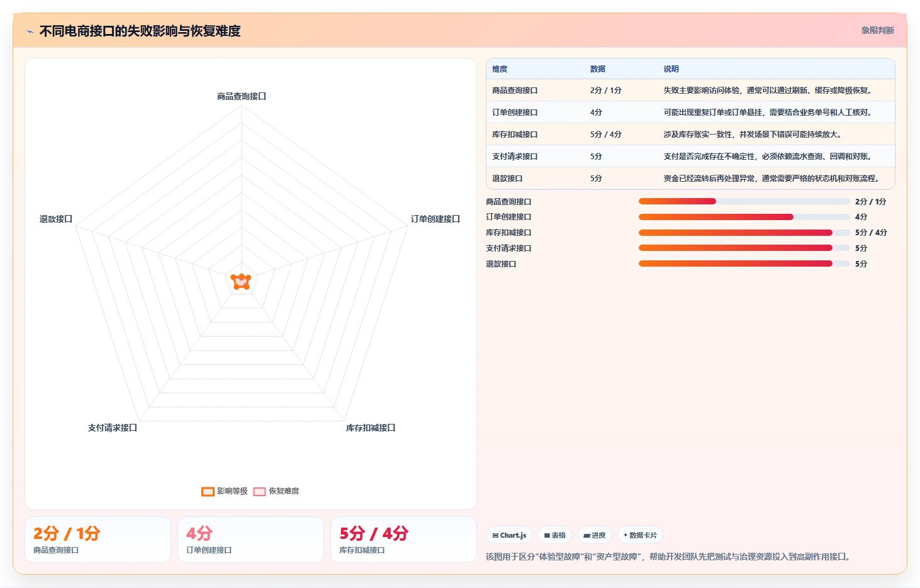Screen dimensions: 920x588
Task: Select 库存扣减接口 cell in the table
Action: [x=515, y=135]
